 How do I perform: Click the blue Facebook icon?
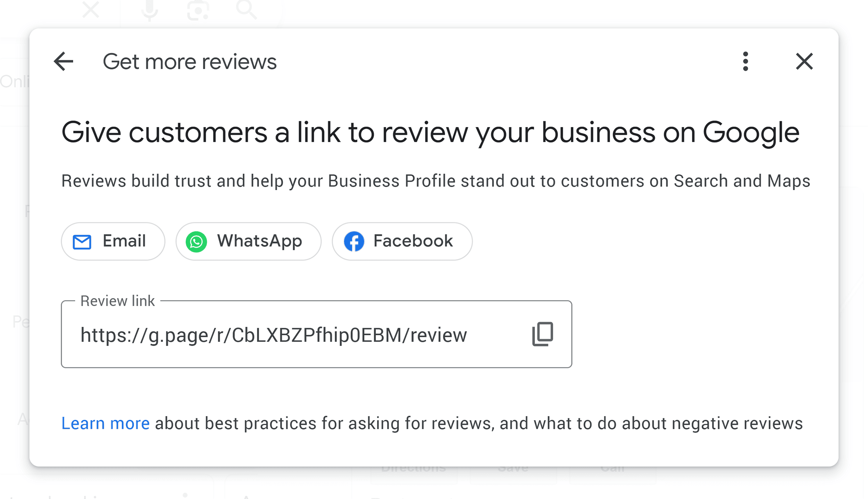[353, 241]
